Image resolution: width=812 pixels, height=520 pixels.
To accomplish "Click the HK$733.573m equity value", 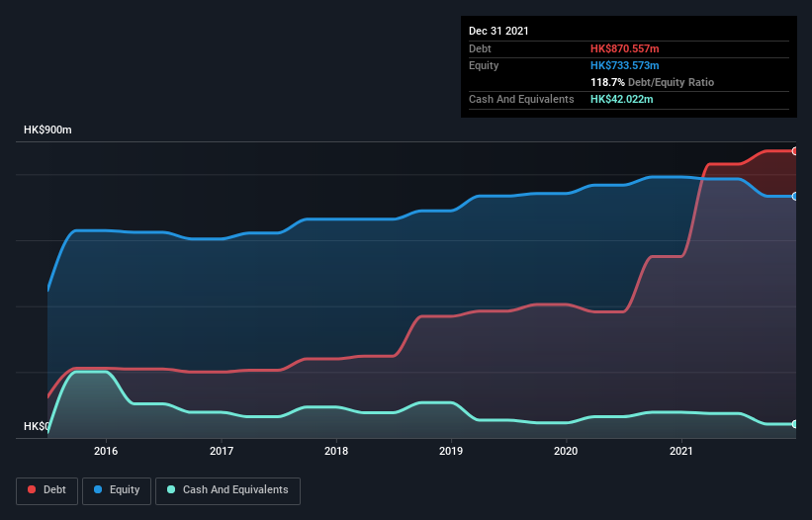I will pos(624,65).
